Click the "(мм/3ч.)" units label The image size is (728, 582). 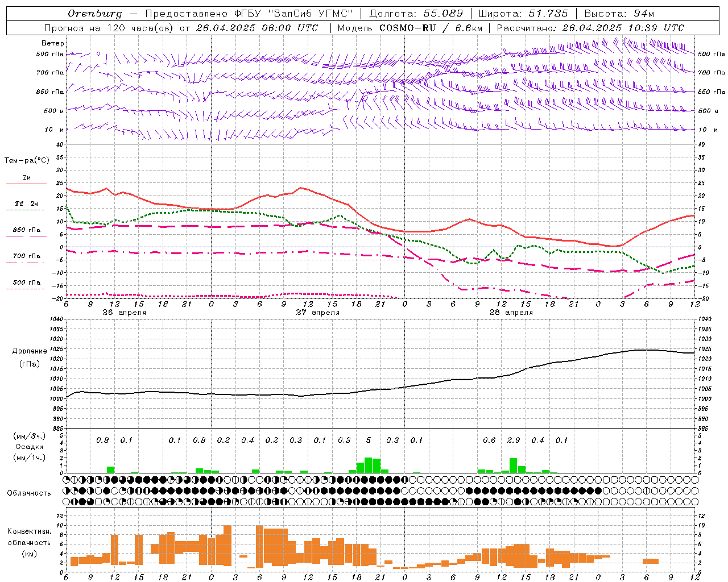[29, 436]
